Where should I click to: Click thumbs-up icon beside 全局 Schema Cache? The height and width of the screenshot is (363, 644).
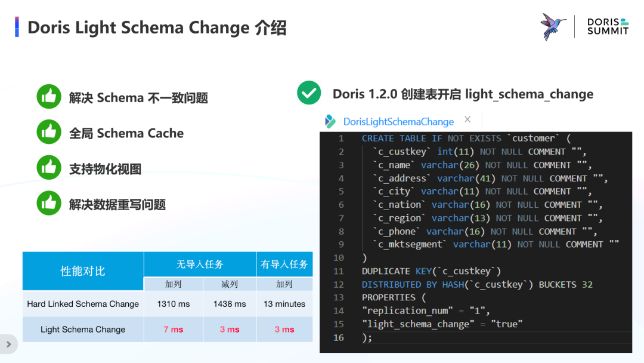tap(49, 132)
